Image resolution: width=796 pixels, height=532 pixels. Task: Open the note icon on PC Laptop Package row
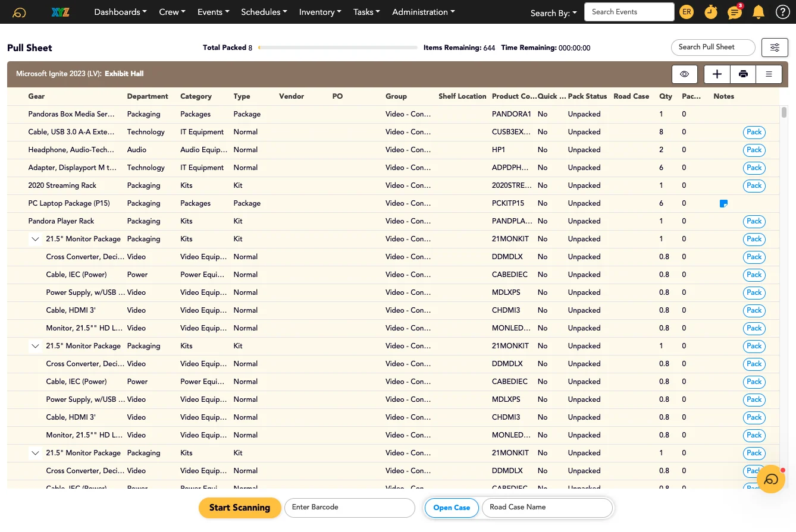[723, 203]
